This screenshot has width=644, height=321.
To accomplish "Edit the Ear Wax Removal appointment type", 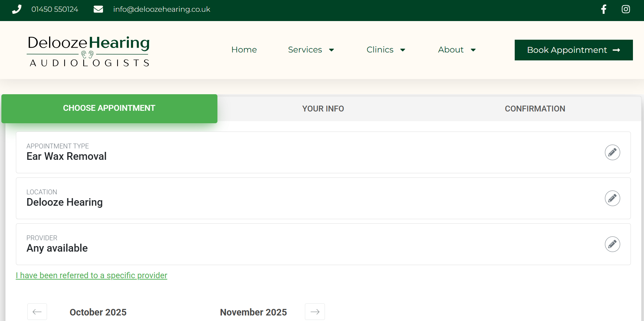I will pyautogui.click(x=612, y=152).
